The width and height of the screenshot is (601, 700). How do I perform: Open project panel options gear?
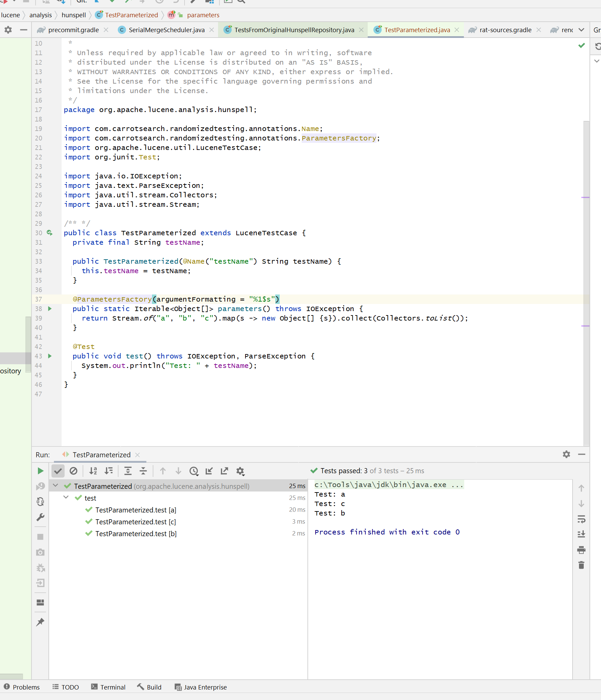point(8,30)
